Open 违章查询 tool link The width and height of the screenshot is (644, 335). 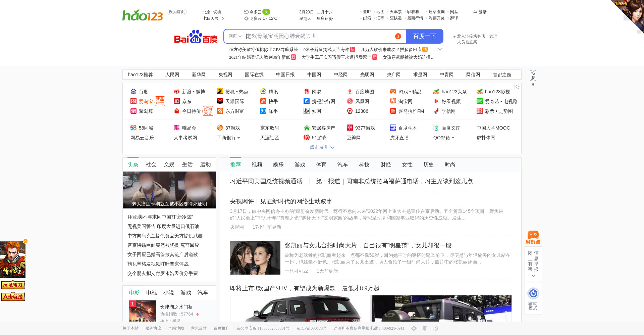[x=437, y=12]
